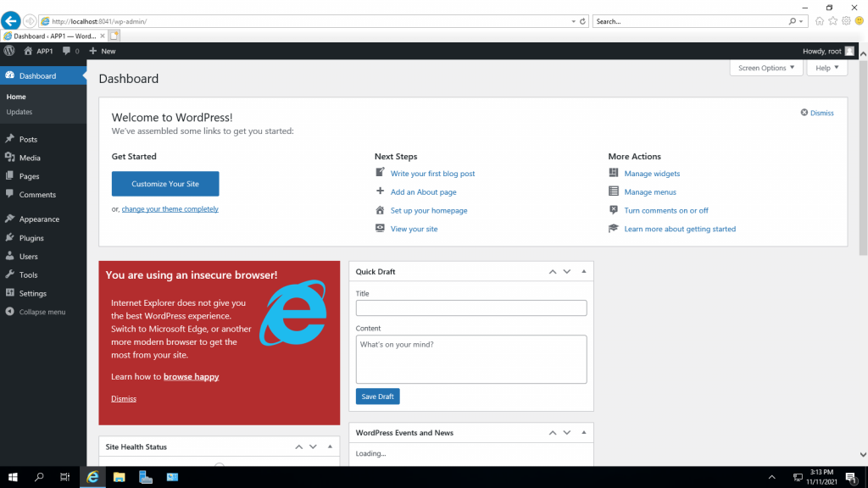Click the search magnifier in browser search box
The image size is (868, 488).
click(x=793, y=21)
